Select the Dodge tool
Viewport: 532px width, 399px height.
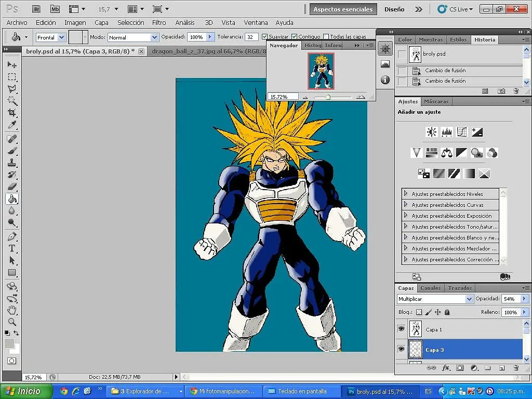tap(12, 222)
